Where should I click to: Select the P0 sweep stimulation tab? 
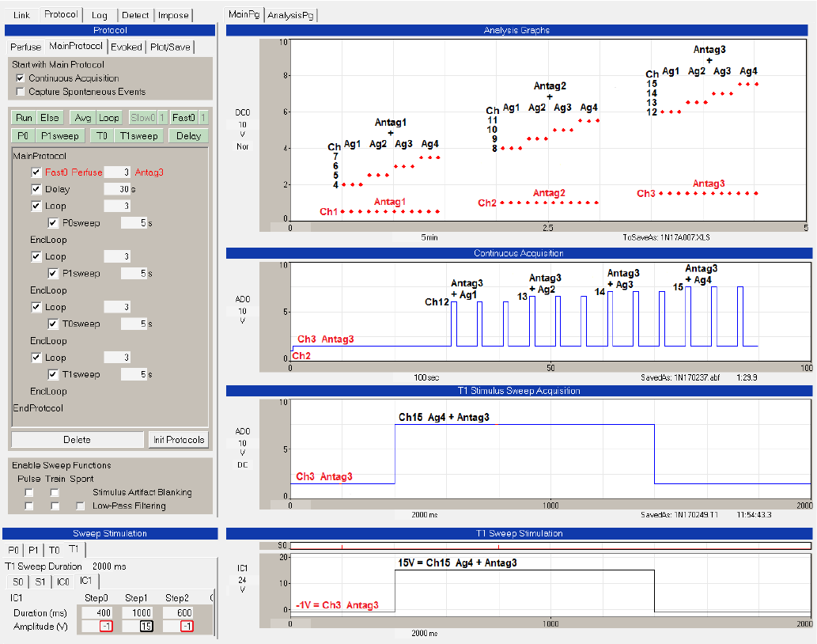(x=13, y=550)
